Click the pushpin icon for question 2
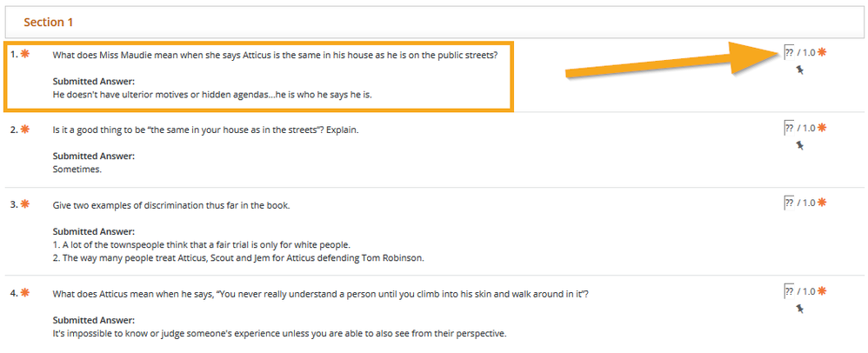The image size is (868, 353). point(799,145)
